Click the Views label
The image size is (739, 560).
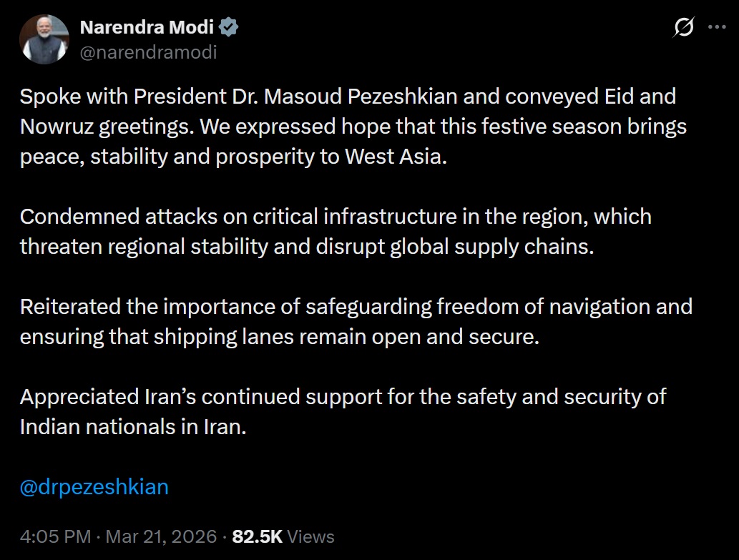(x=311, y=536)
